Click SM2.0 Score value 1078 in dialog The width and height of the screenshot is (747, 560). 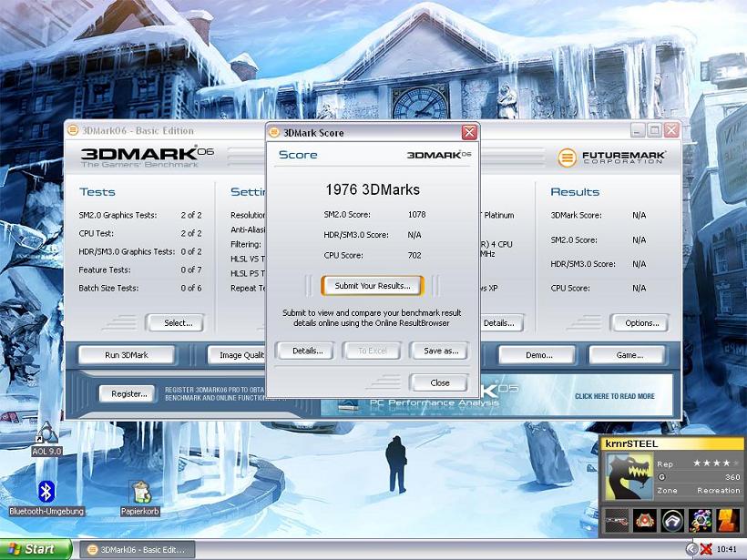click(x=417, y=214)
